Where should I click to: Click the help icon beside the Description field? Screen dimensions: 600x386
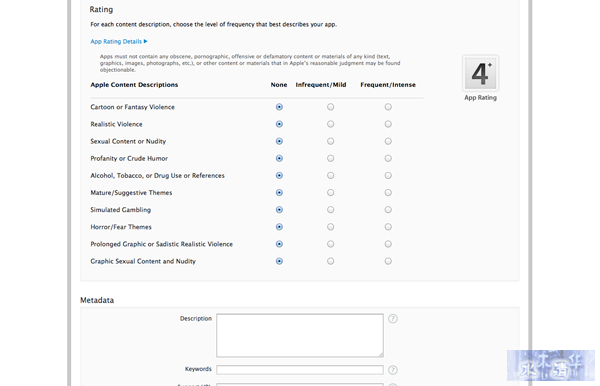pos(393,319)
